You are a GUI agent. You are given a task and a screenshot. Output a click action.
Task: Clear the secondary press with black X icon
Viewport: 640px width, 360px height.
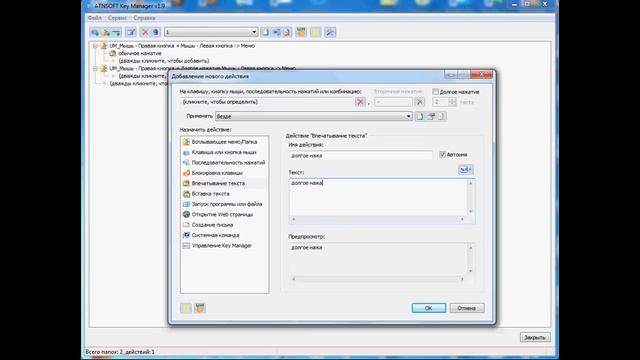(420, 102)
